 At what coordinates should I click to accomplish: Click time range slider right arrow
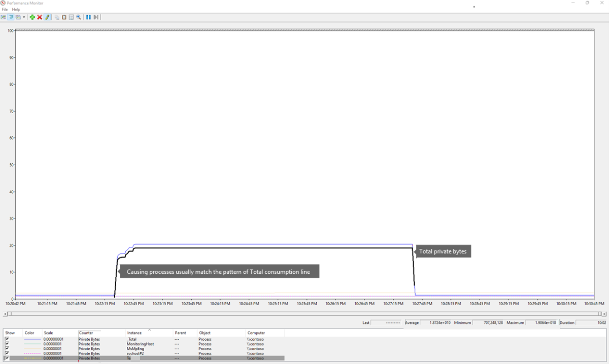(x=604, y=314)
